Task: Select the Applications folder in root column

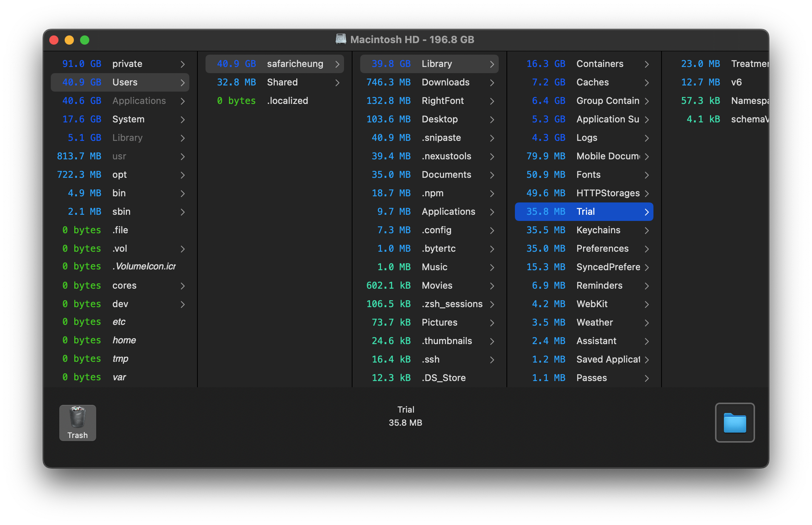Action: (x=139, y=101)
